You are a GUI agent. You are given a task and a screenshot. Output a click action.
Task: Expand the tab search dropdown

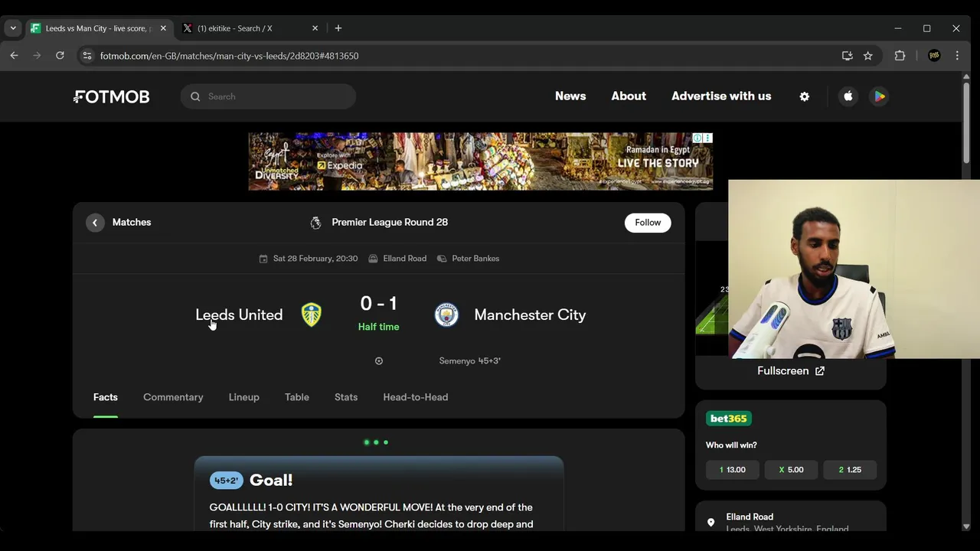(x=13, y=28)
